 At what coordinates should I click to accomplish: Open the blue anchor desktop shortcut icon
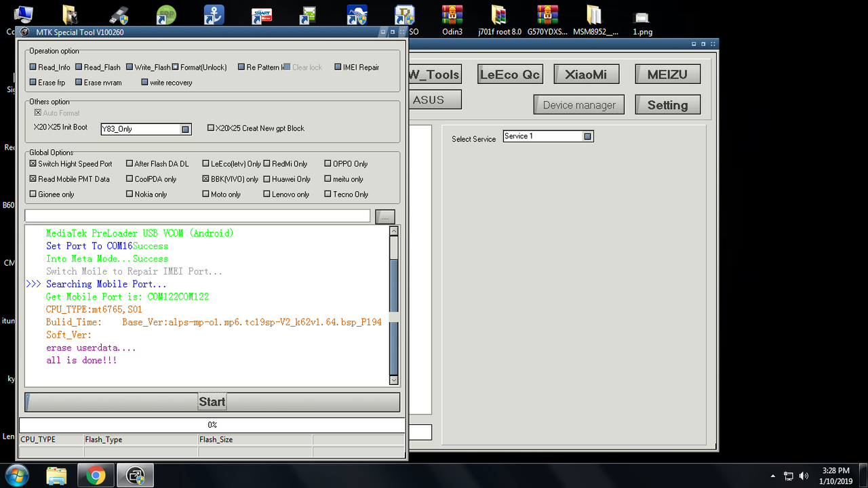click(x=214, y=15)
